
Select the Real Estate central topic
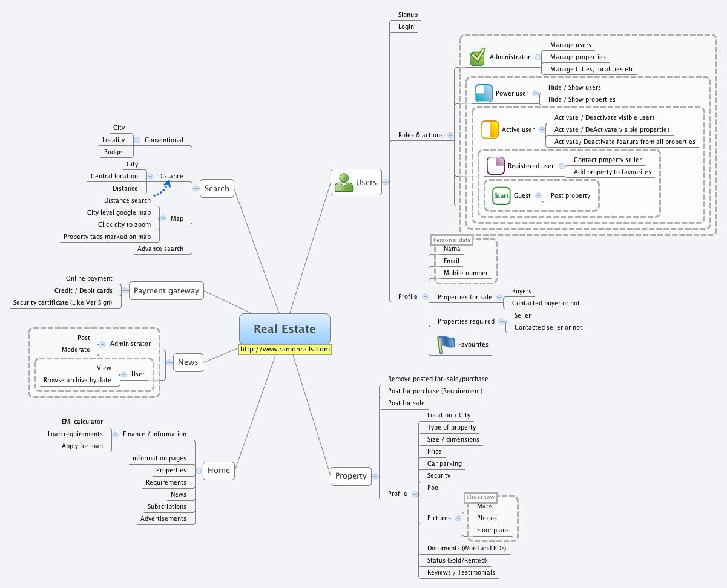(x=285, y=329)
